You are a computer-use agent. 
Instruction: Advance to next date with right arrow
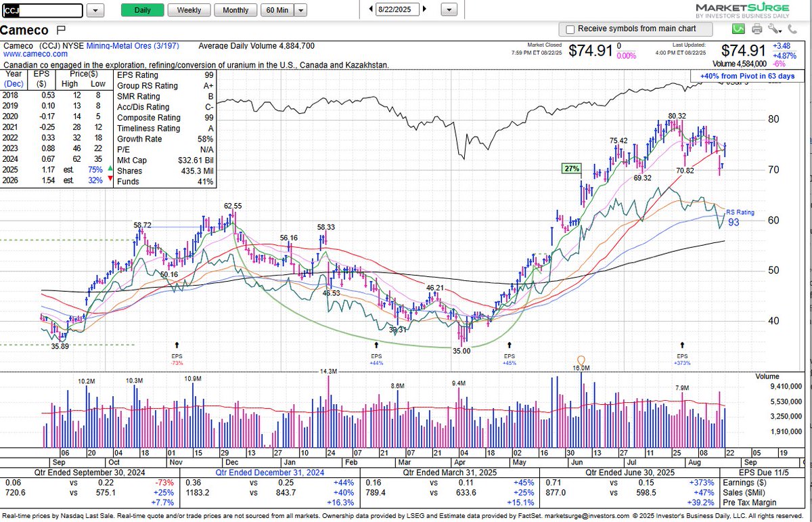423,9
